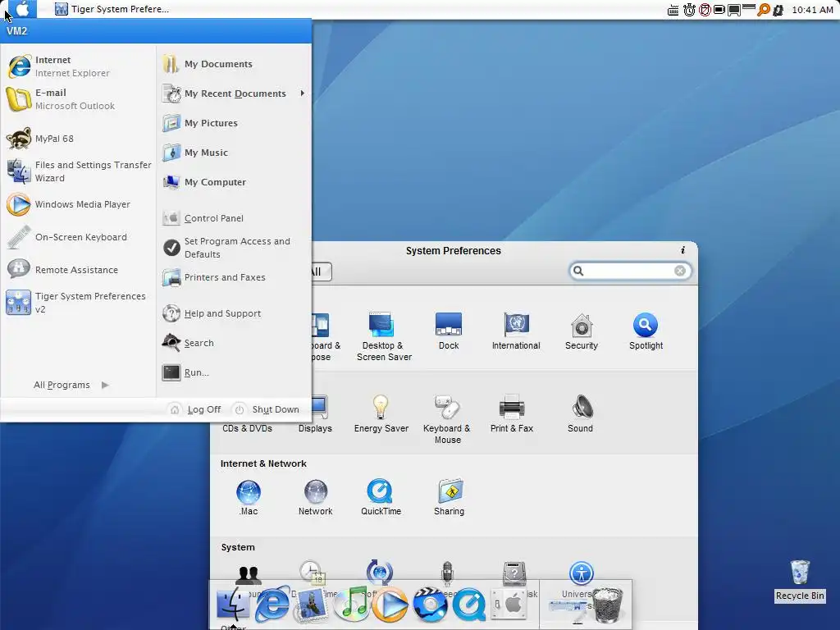840x630 pixels.
Task: Click into System Preferences search field
Action: (629, 271)
